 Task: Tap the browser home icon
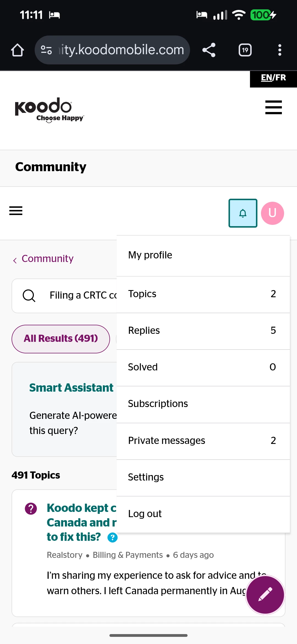(17, 50)
